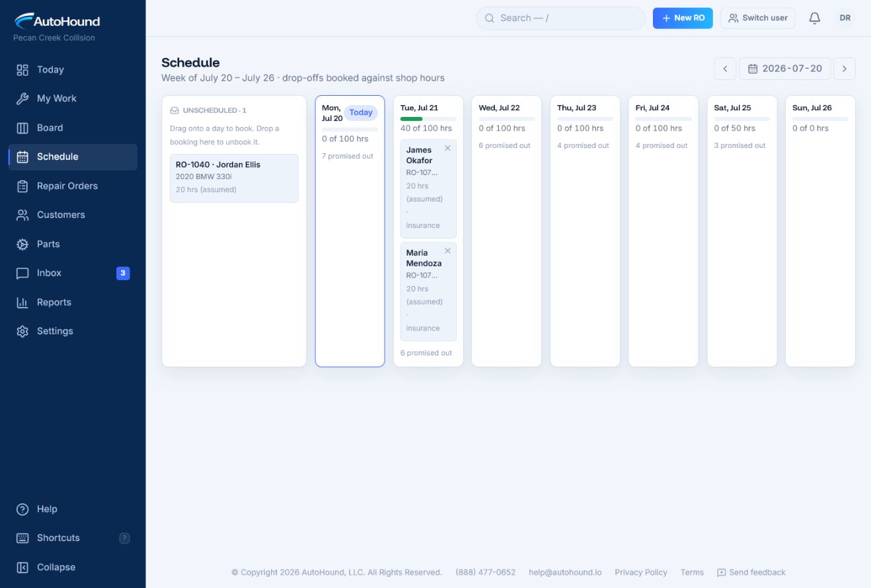This screenshot has width=871, height=588.
Task: Advance to next week arrow
Action: [845, 69]
